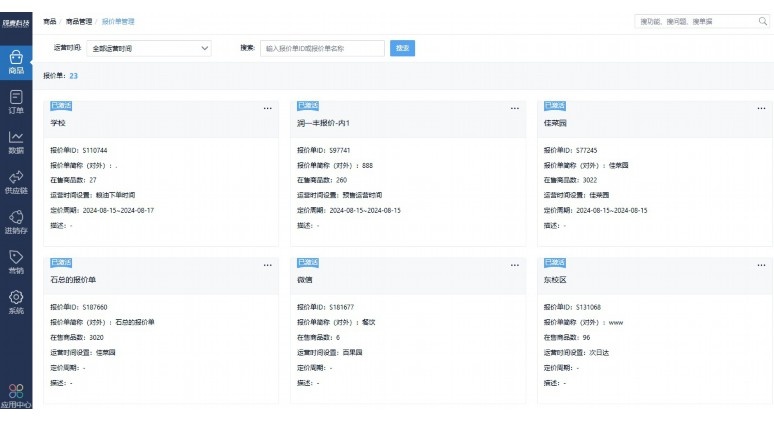This screenshot has height=421, width=774.
Task: Select the 东校区 card title
Action: tap(555, 279)
